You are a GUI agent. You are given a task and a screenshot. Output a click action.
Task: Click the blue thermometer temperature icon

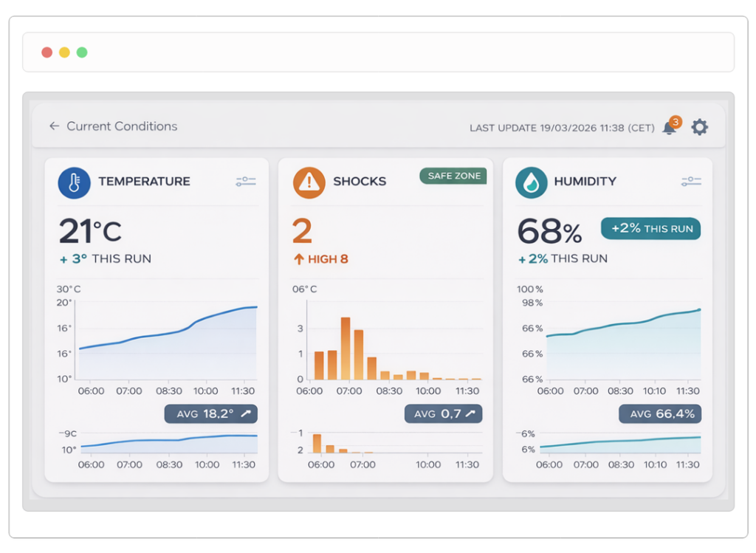[x=74, y=182]
